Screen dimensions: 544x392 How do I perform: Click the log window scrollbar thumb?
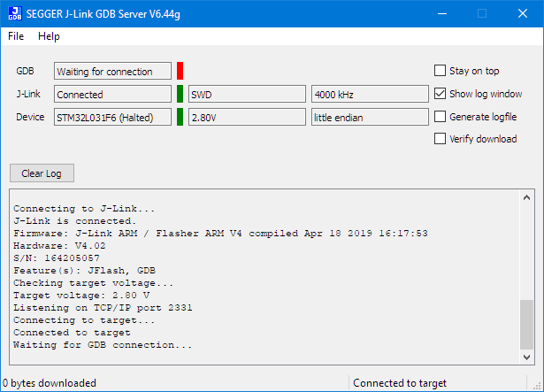pyautogui.click(x=526, y=325)
